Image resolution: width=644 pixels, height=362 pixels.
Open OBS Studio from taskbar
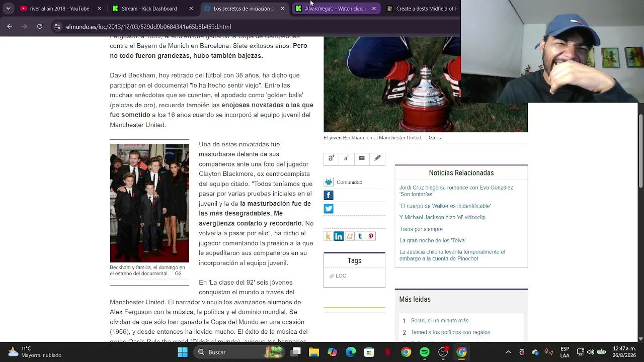tap(443, 352)
